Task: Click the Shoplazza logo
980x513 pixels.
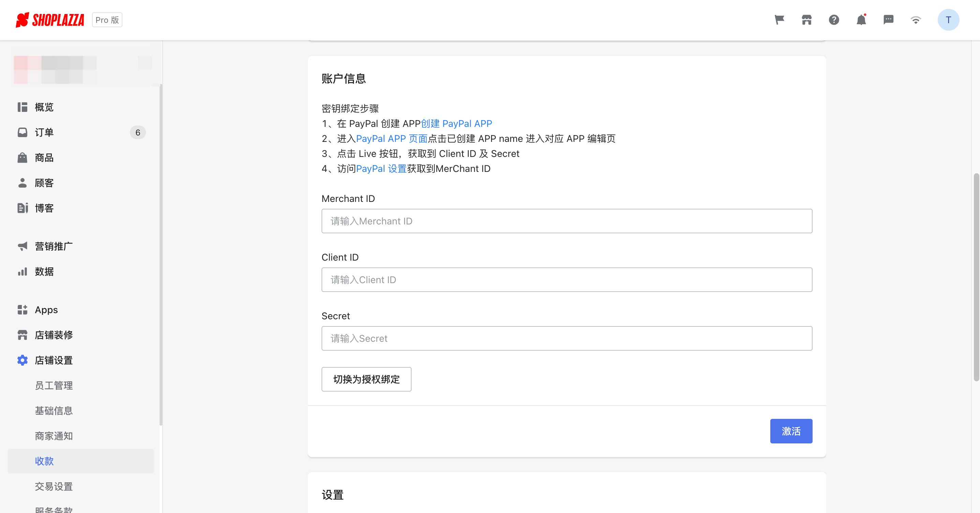Action: click(x=50, y=20)
